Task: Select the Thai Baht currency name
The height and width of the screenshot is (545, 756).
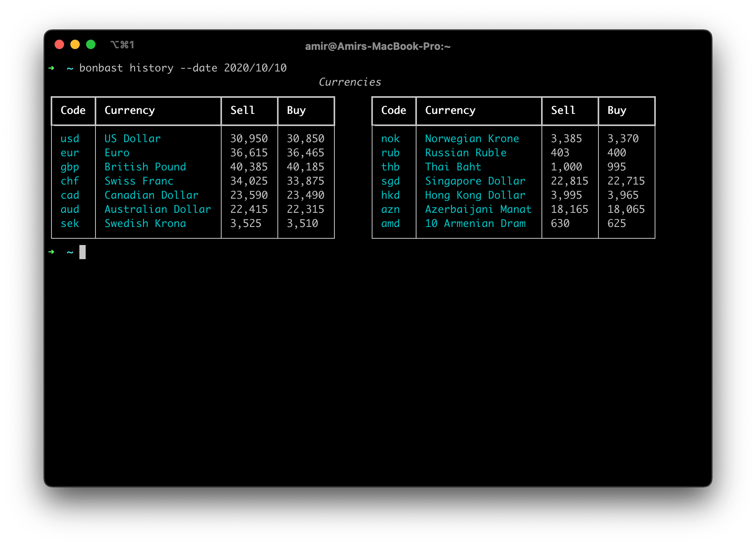Action: click(453, 167)
